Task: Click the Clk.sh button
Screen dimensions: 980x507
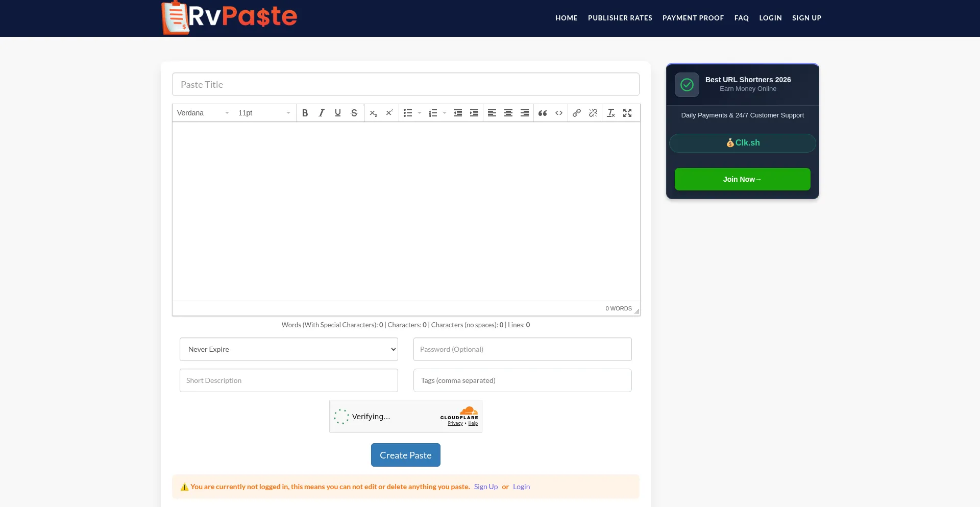Action: pyautogui.click(x=743, y=143)
